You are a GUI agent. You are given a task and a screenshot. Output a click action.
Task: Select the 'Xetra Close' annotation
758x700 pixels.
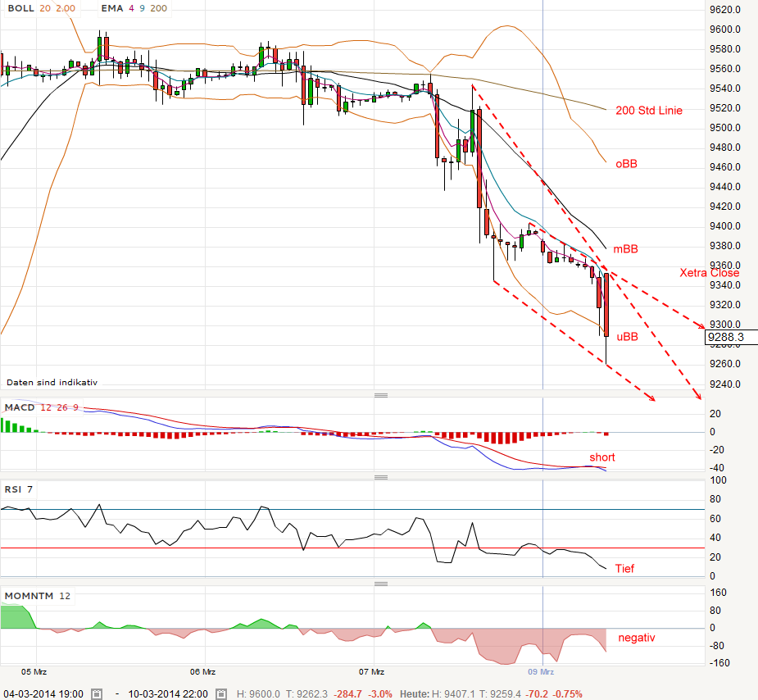point(709,273)
